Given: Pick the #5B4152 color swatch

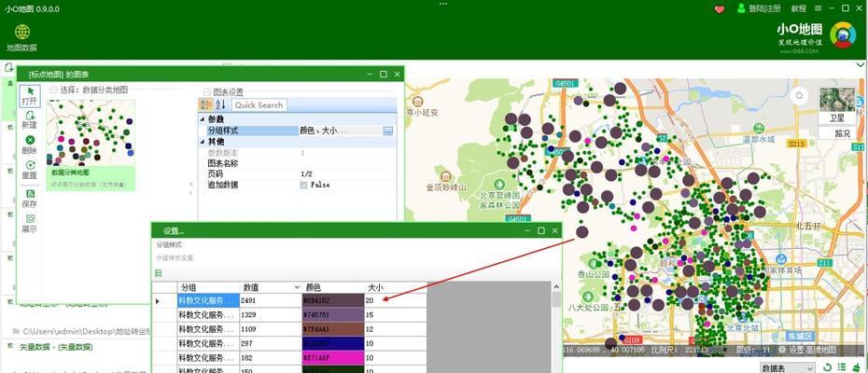Looking at the screenshot, I should 332,300.
